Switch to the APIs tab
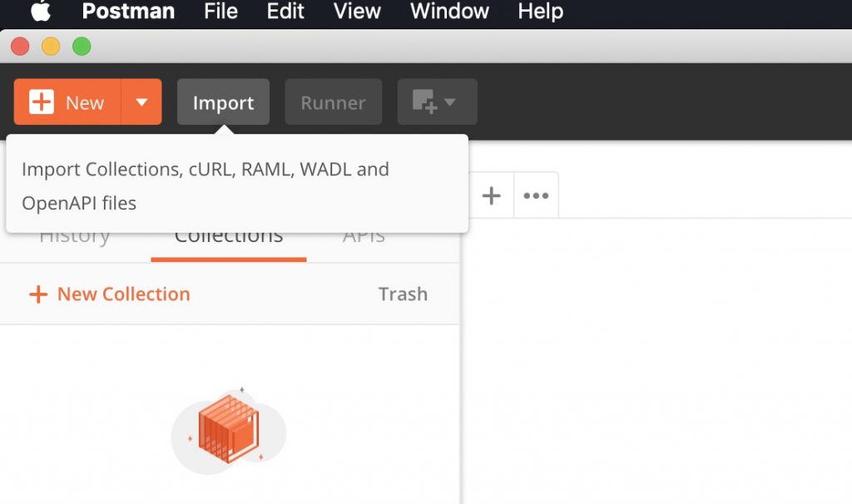Screen dimensions: 852x504 coord(364,237)
